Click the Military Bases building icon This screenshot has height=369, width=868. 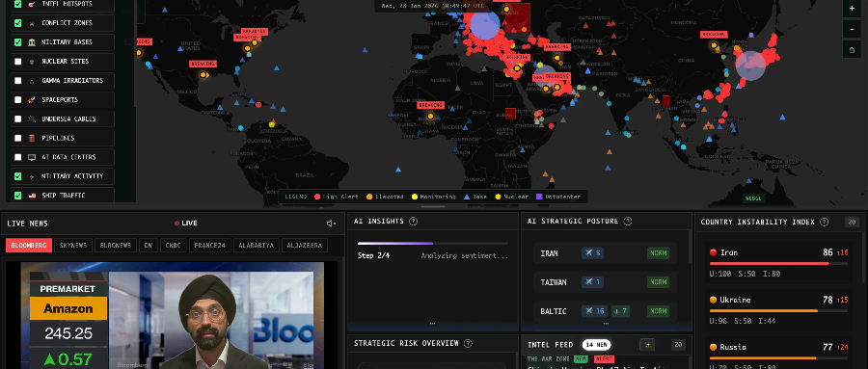[x=32, y=42]
